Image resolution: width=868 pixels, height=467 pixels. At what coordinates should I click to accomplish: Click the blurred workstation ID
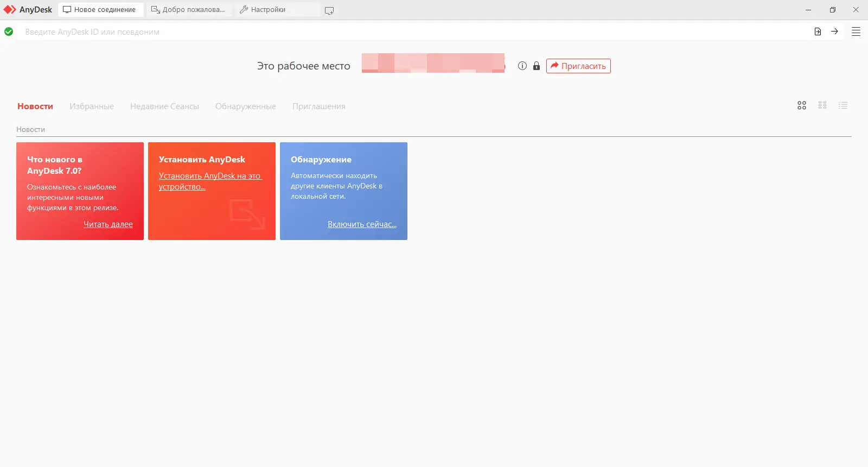pos(433,63)
